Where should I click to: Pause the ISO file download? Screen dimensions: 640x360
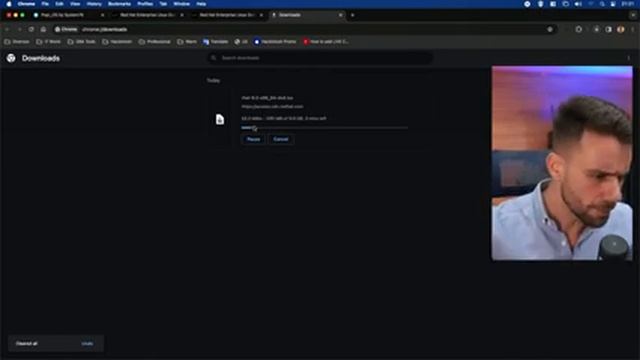pyautogui.click(x=253, y=139)
